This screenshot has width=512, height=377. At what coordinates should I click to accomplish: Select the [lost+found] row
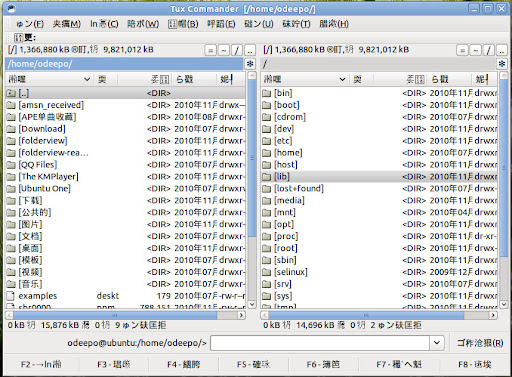coord(379,189)
